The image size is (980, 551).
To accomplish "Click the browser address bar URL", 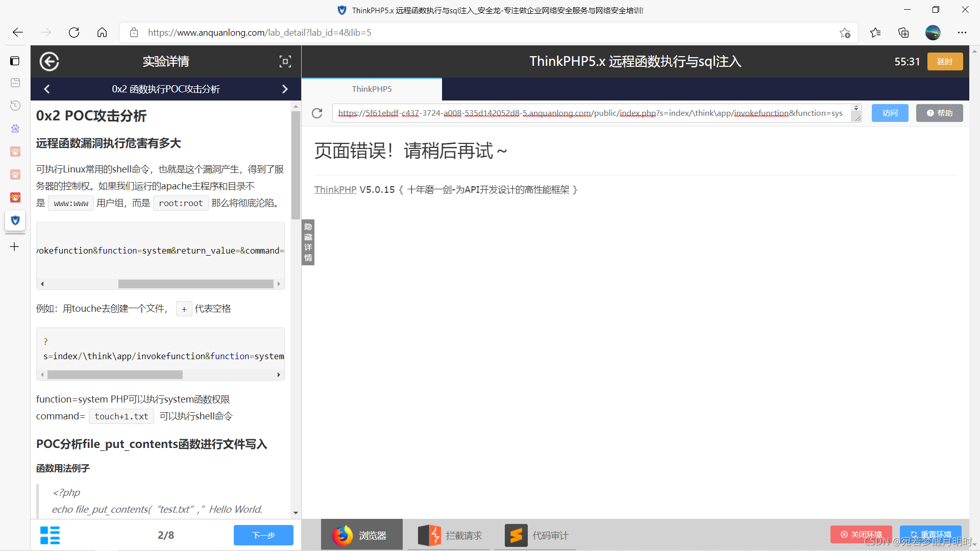I will point(259,33).
